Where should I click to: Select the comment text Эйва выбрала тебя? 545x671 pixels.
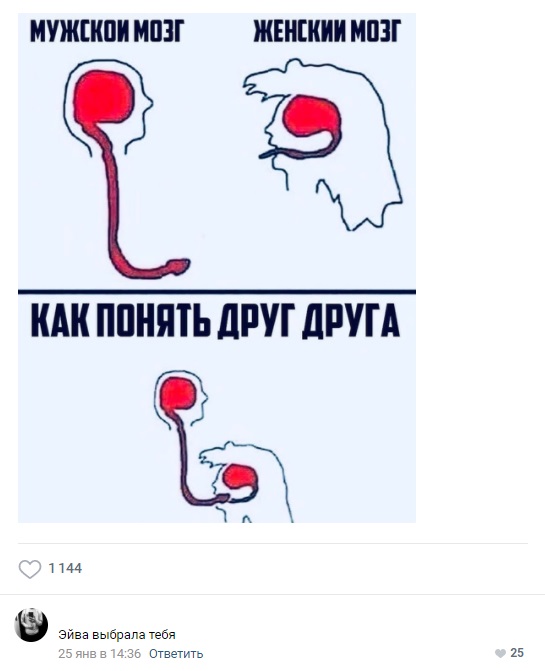[117, 635]
